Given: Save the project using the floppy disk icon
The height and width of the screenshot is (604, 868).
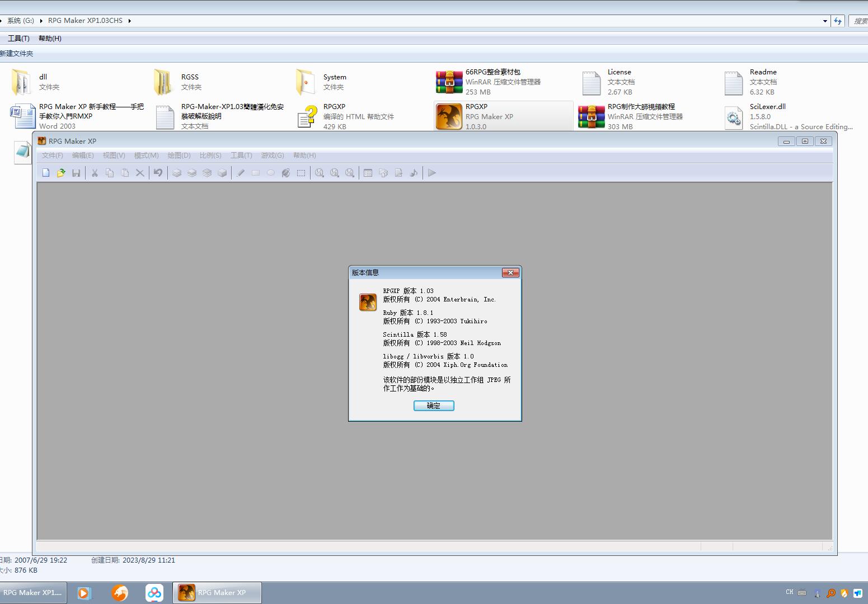Looking at the screenshot, I should [x=76, y=173].
